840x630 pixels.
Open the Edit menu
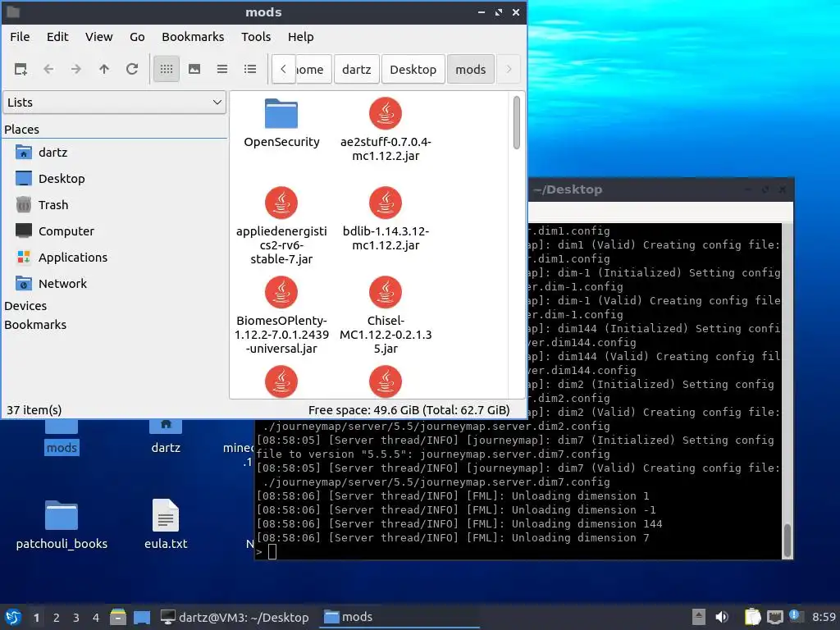coord(57,37)
